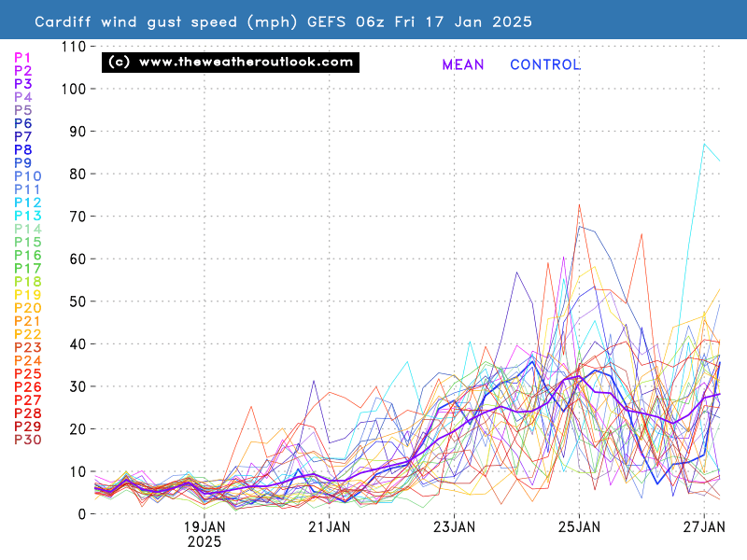Click the 110 y-axis value

coord(74,47)
